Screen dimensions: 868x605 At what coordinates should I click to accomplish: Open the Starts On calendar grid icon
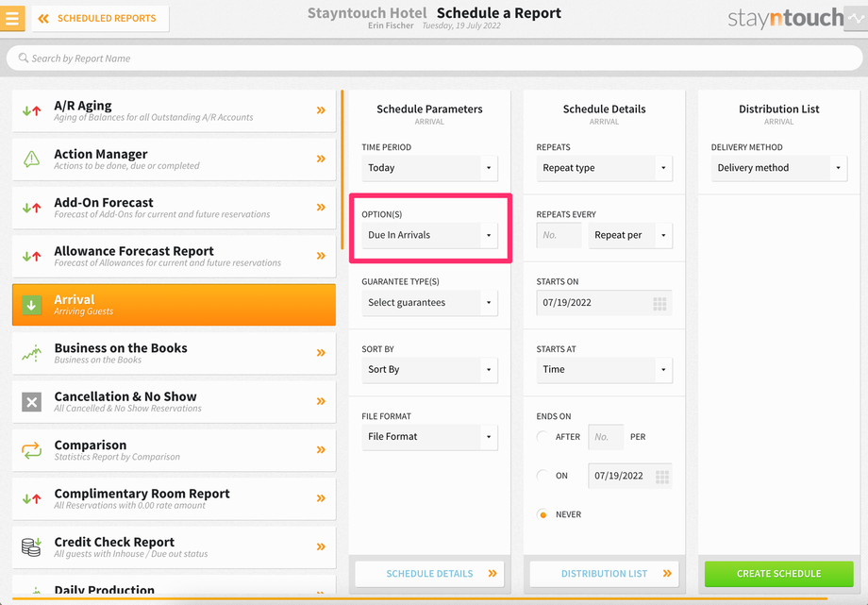pos(659,303)
